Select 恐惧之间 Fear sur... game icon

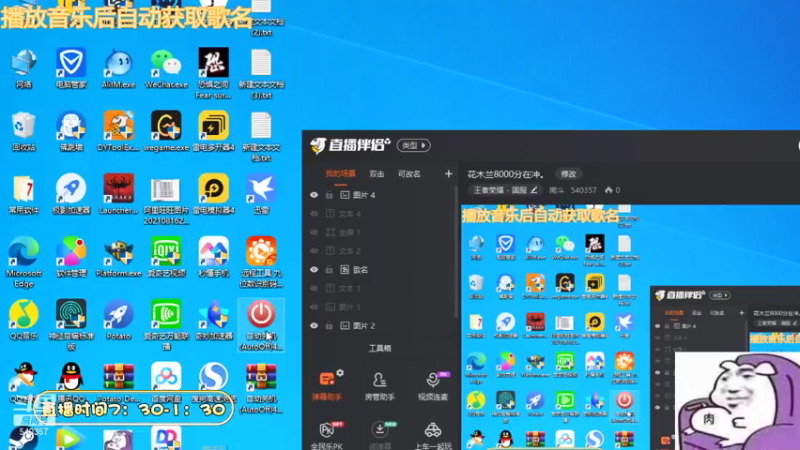(213, 73)
